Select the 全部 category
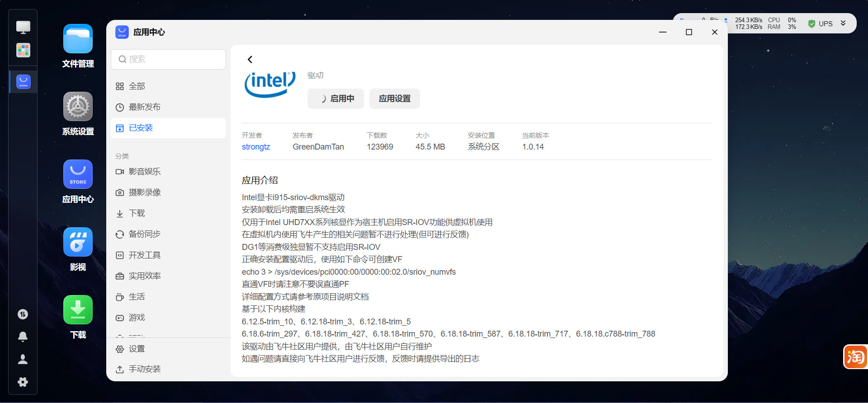Image resolution: width=868 pixels, height=403 pixels. point(168,86)
